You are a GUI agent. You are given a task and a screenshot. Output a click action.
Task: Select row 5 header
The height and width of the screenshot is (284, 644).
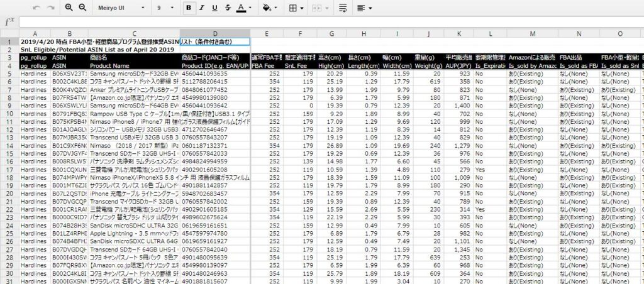tap(9, 74)
